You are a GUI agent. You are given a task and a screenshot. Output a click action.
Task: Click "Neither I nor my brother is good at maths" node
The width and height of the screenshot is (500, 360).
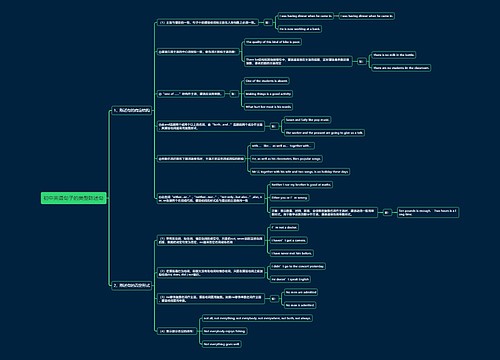pyautogui.click(x=301, y=185)
